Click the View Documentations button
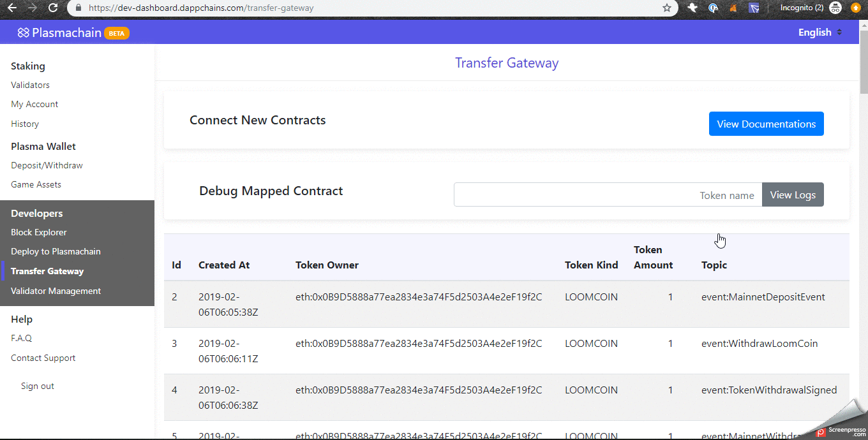This screenshot has height=440, width=868. (x=766, y=124)
